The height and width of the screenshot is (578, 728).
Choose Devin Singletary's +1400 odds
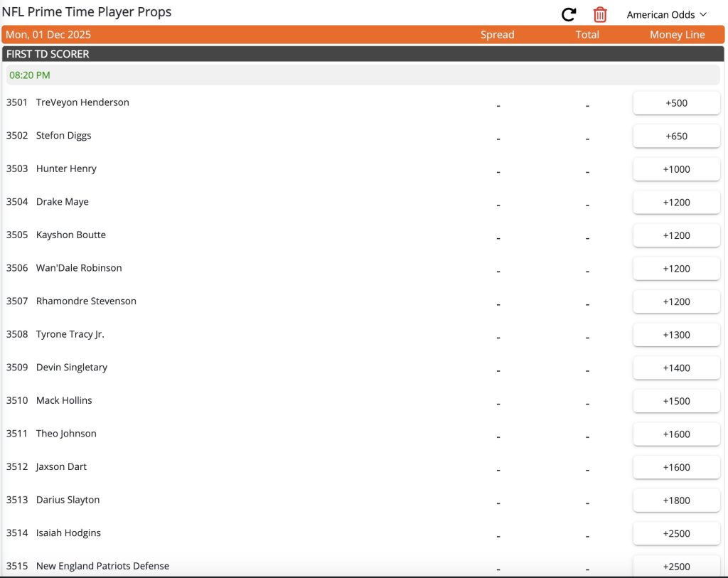pyautogui.click(x=676, y=368)
